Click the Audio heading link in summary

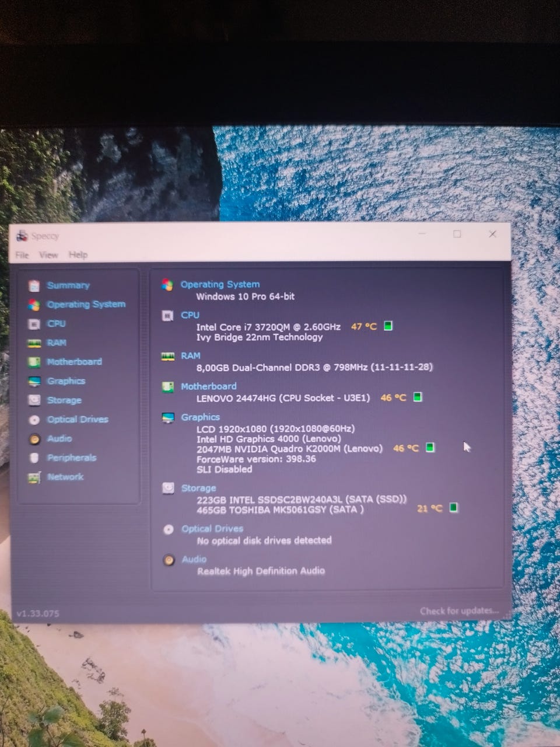click(194, 559)
